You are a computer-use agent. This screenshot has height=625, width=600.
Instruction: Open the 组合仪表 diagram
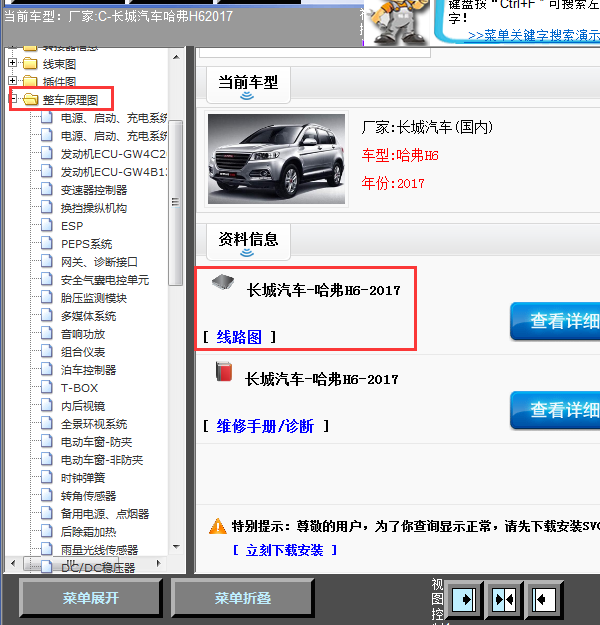[83, 352]
